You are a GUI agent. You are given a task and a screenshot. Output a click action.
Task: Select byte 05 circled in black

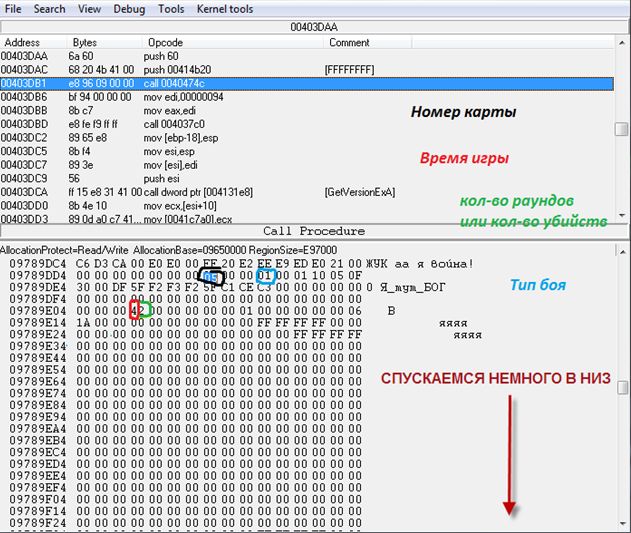click(x=210, y=277)
